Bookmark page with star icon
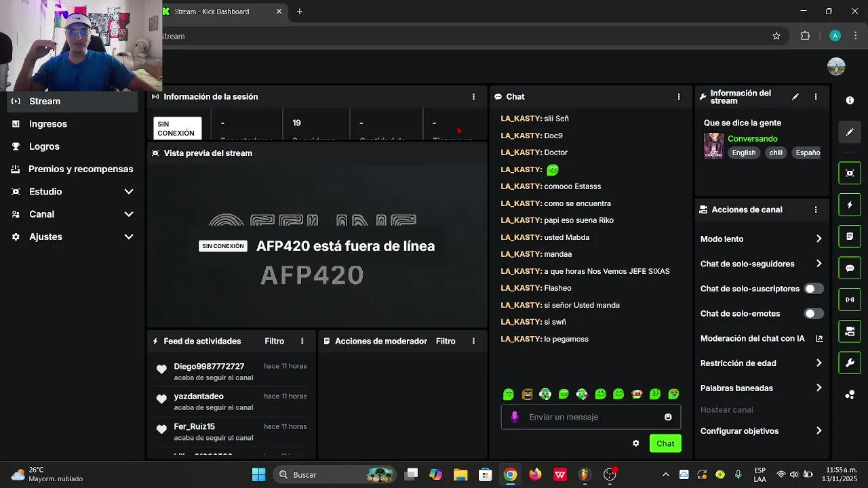868x488 pixels. pyautogui.click(x=776, y=36)
